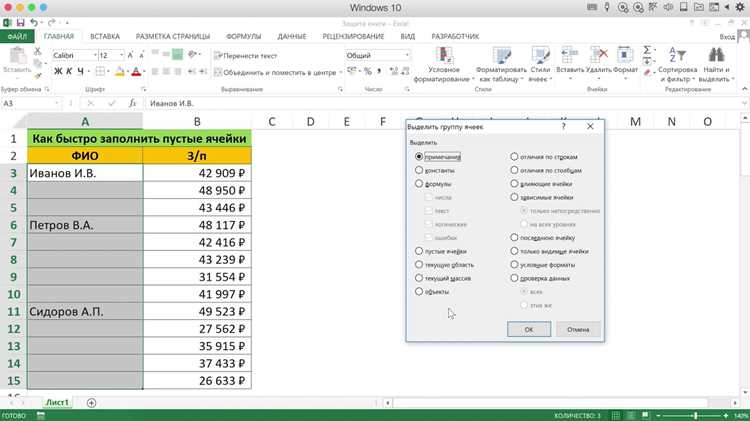The width and height of the screenshot is (750, 421).
Task: Switch to the РАЗМЕТКА СТРАНИЦЫ tab
Action: pyautogui.click(x=173, y=36)
